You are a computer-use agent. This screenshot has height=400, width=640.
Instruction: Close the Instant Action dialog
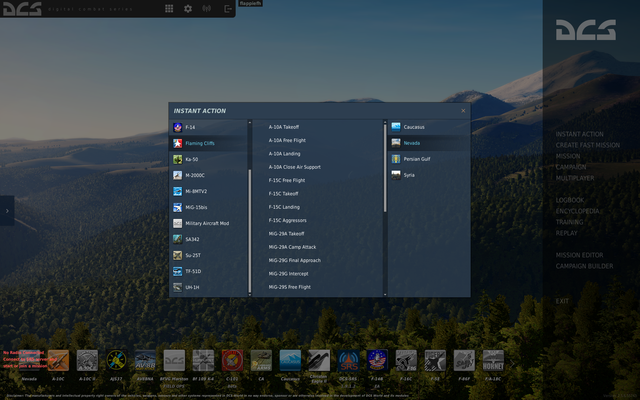[x=463, y=111]
